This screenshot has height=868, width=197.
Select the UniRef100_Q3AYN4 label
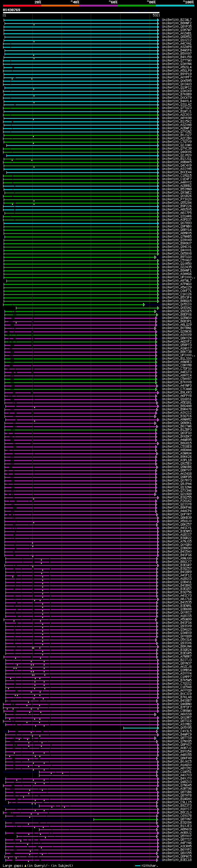click(177, 64)
